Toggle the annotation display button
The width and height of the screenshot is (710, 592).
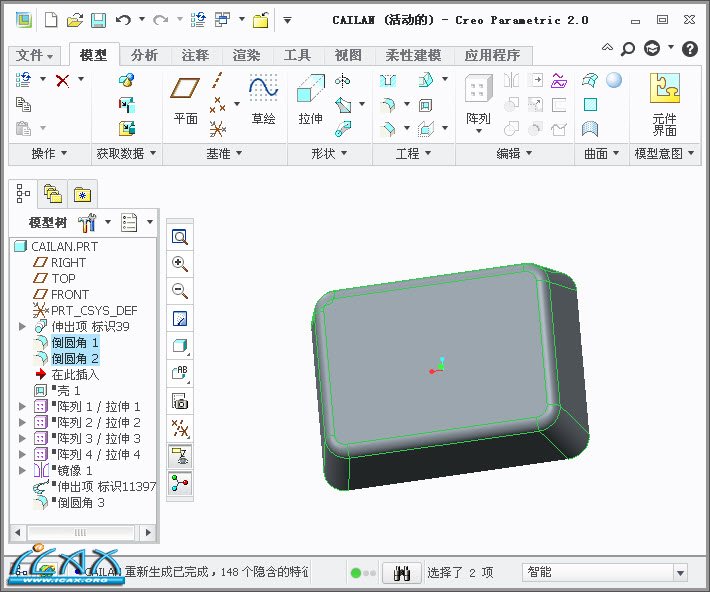(180, 457)
